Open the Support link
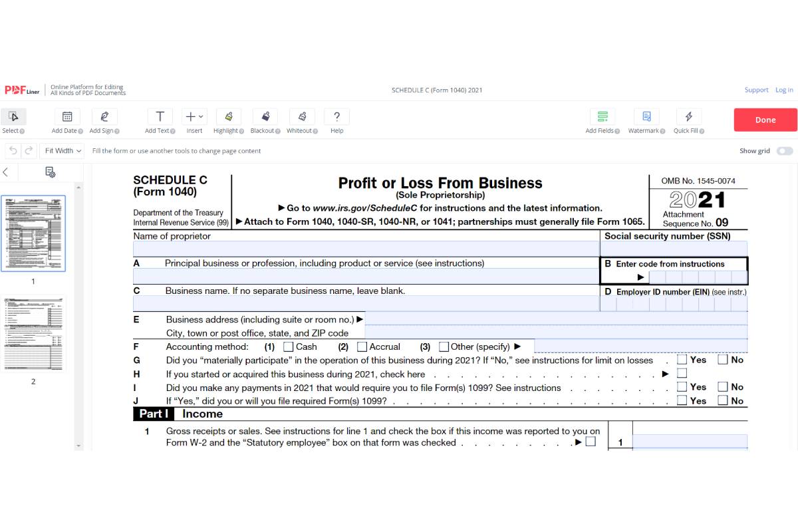The height and width of the screenshot is (532, 798). click(756, 90)
